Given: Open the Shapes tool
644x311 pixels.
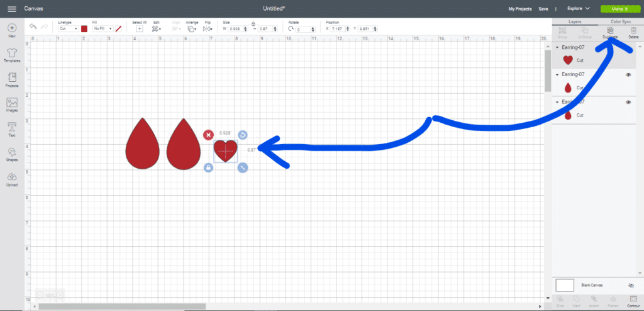Looking at the screenshot, I should [x=12, y=154].
